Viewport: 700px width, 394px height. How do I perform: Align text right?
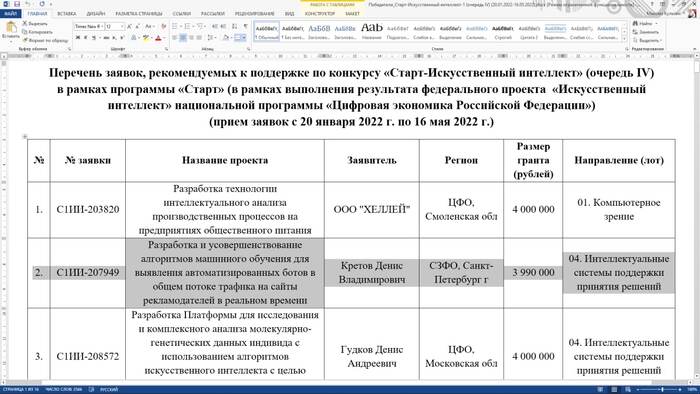pyautogui.click(x=191, y=38)
